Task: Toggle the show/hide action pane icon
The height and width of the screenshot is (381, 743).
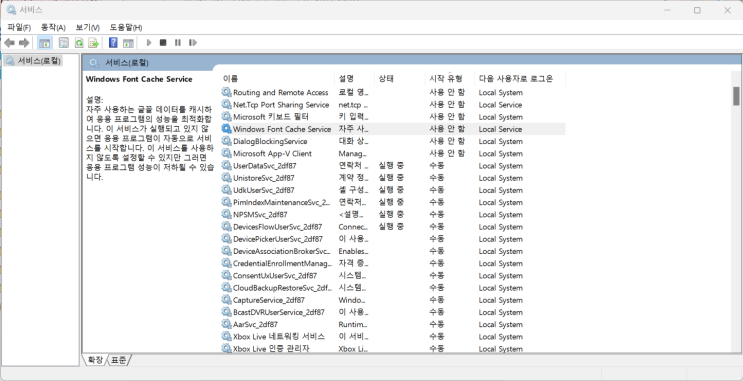Action: (x=128, y=43)
